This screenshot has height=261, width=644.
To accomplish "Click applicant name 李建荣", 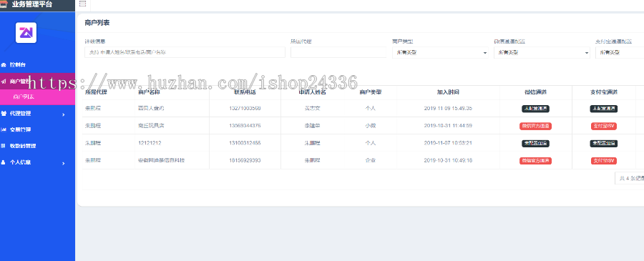I will [x=313, y=126].
